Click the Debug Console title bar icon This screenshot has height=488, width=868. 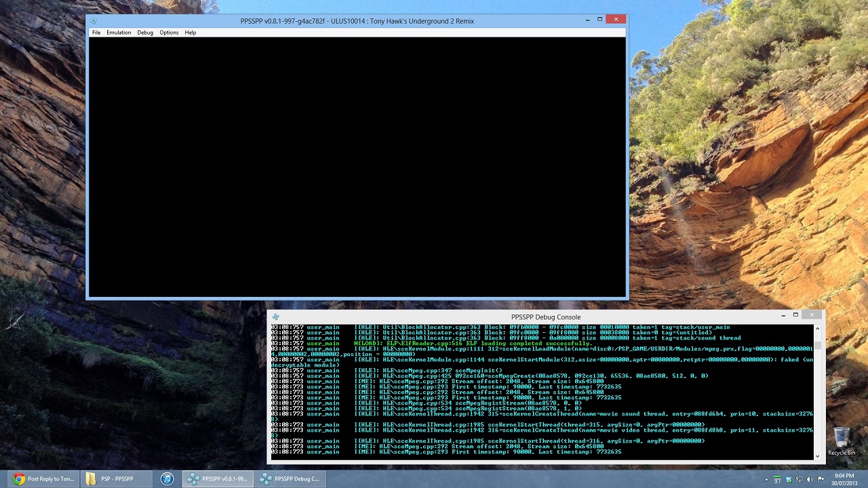pyautogui.click(x=275, y=317)
